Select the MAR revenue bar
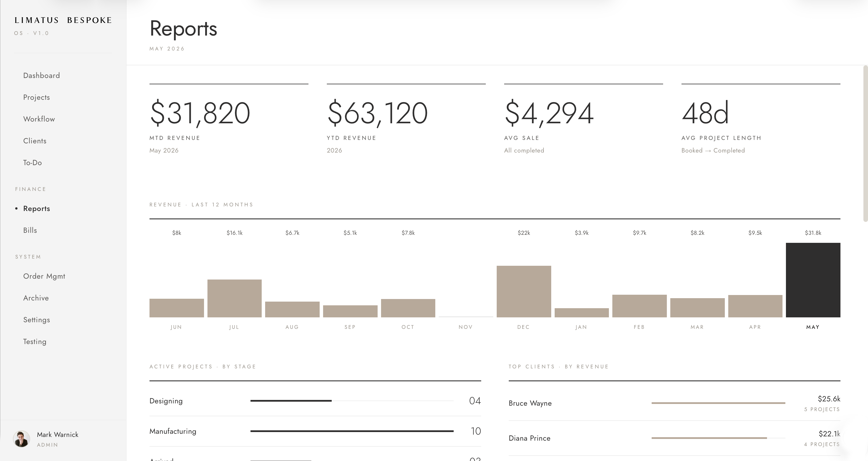The image size is (868, 461). pos(698,307)
